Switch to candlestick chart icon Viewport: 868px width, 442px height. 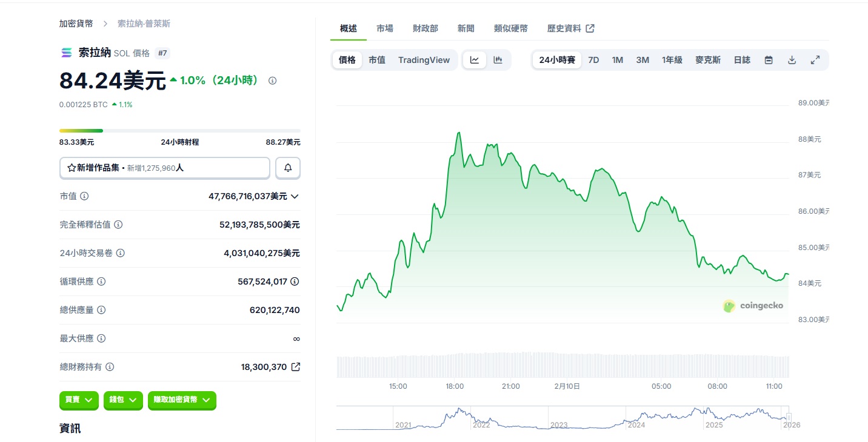point(498,60)
